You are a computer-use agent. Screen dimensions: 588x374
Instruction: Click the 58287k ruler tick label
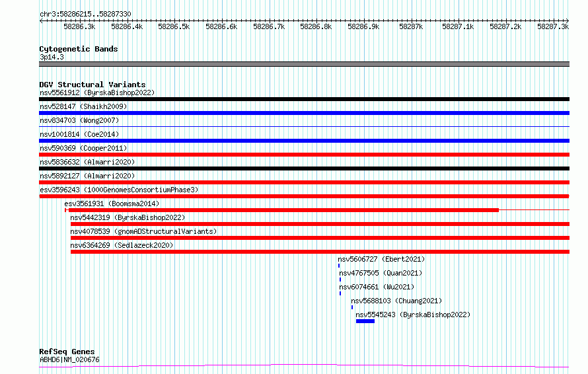(411, 26)
